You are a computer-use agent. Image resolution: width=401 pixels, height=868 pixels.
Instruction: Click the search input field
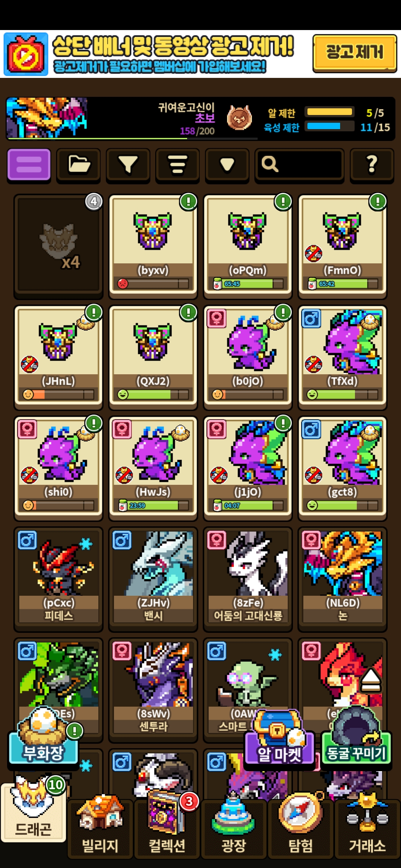[x=299, y=165]
